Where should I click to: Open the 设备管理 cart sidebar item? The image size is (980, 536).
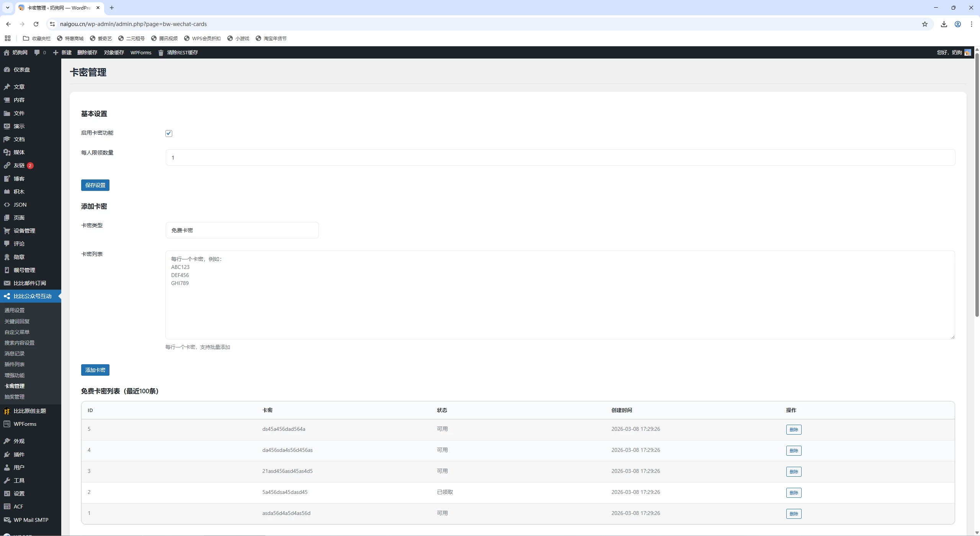[24, 231]
